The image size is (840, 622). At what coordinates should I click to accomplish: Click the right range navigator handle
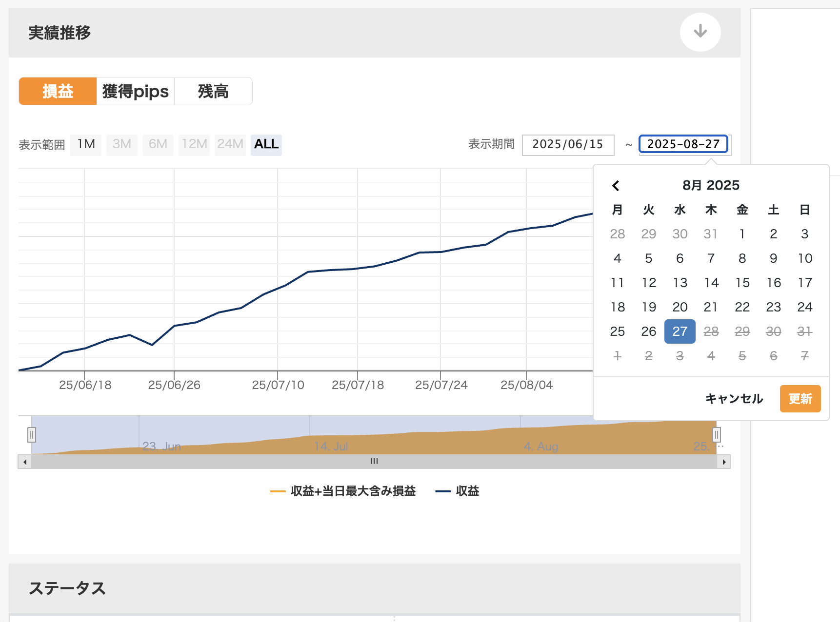pos(716,434)
